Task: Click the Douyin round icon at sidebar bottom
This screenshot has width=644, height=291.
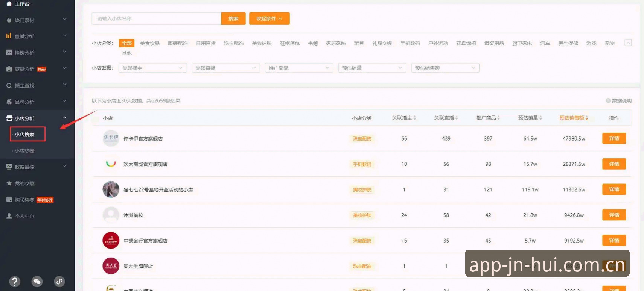Action: (x=59, y=281)
